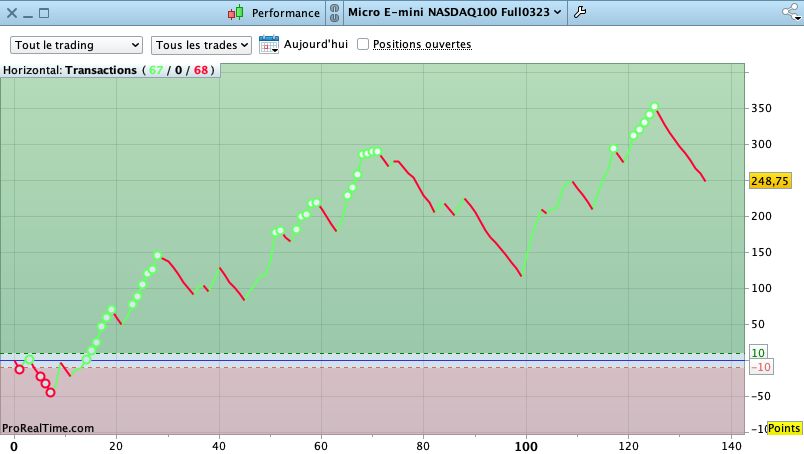Maximize the Performance window
The image size is (804, 454).
coord(44,13)
